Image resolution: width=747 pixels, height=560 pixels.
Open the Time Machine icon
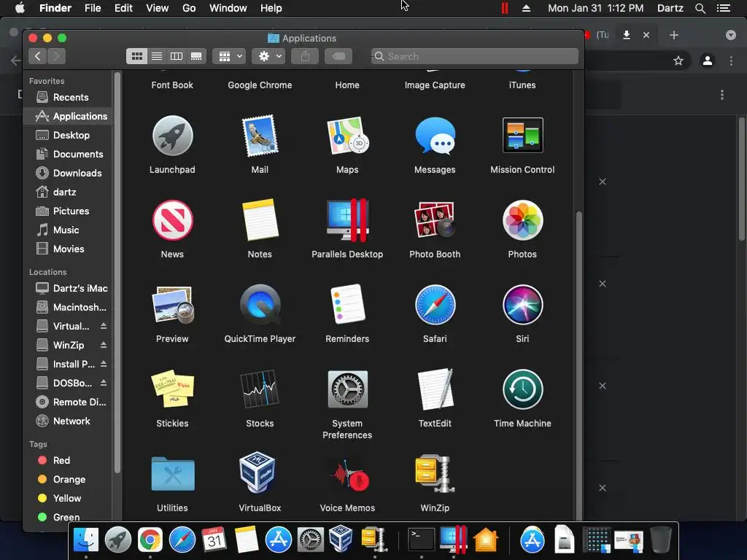pos(522,389)
